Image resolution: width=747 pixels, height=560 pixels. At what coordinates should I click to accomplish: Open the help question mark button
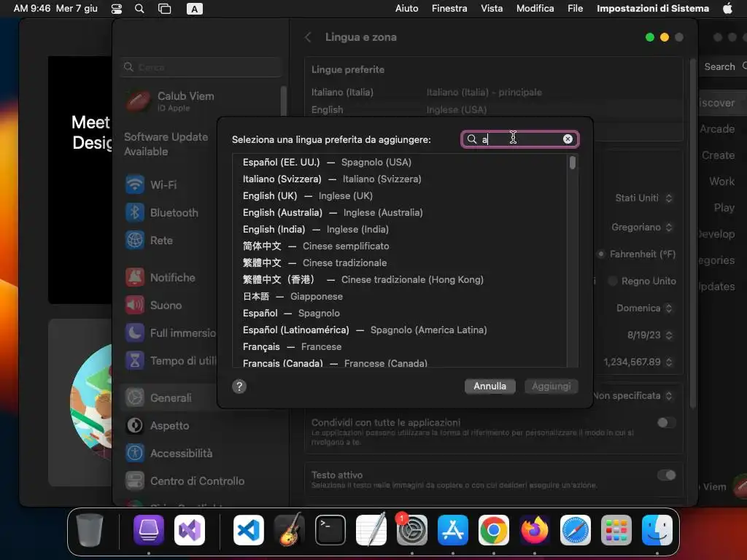239,386
